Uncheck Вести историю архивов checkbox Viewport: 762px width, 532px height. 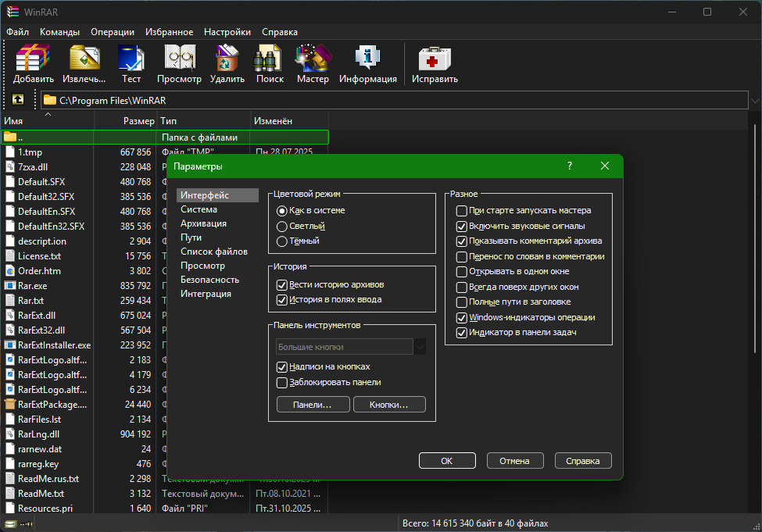(x=282, y=284)
